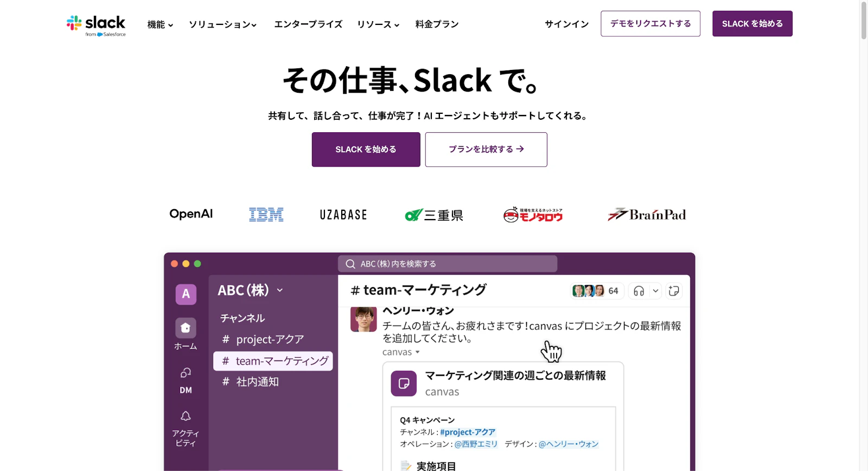Click the headphones huddle icon
Screen dimensions: 868x471
tap(639, 291)
